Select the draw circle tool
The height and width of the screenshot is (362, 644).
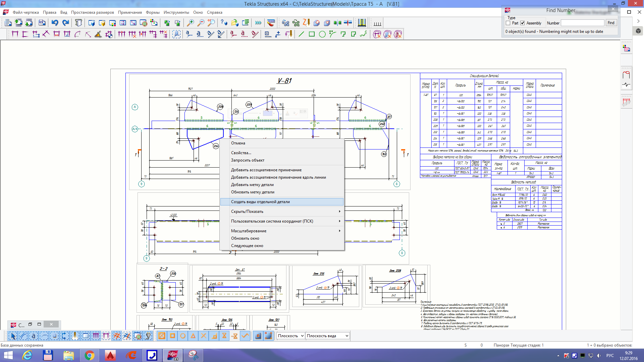pyautogui.click(x=322, y=34)
